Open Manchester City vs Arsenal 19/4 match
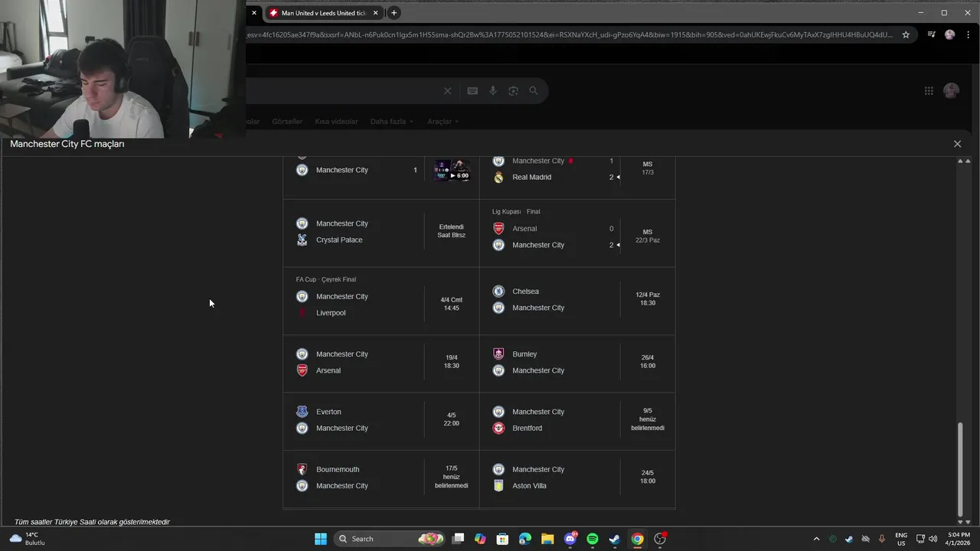This screenshot has height=551, width=980. click(381, 364)
